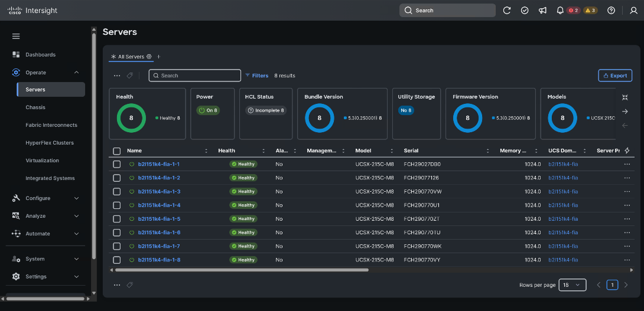
Task: Go to next page arrow
Action: coord(626,285)
